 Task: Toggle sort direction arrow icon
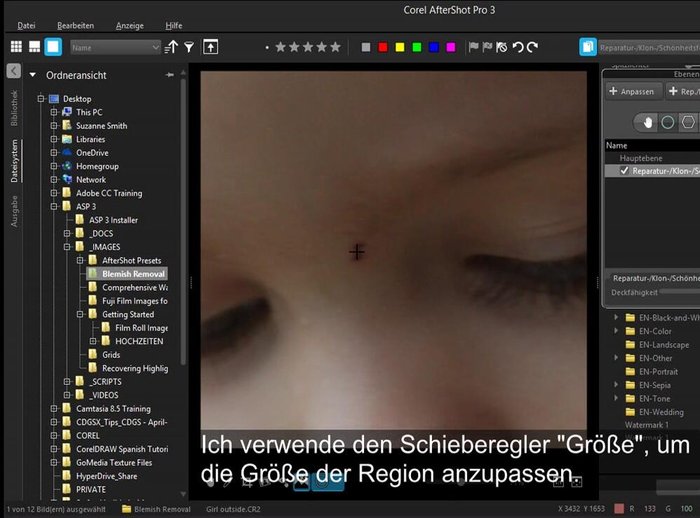171,47
